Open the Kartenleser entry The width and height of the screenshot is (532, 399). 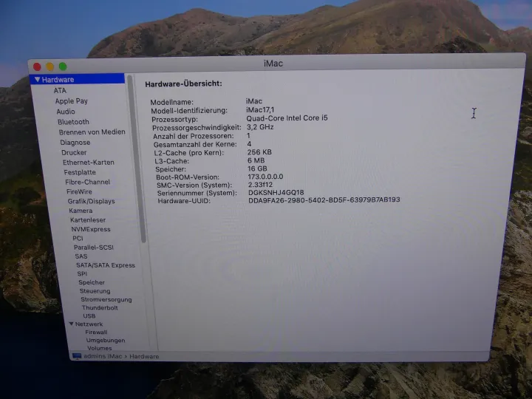pos(88,220)
